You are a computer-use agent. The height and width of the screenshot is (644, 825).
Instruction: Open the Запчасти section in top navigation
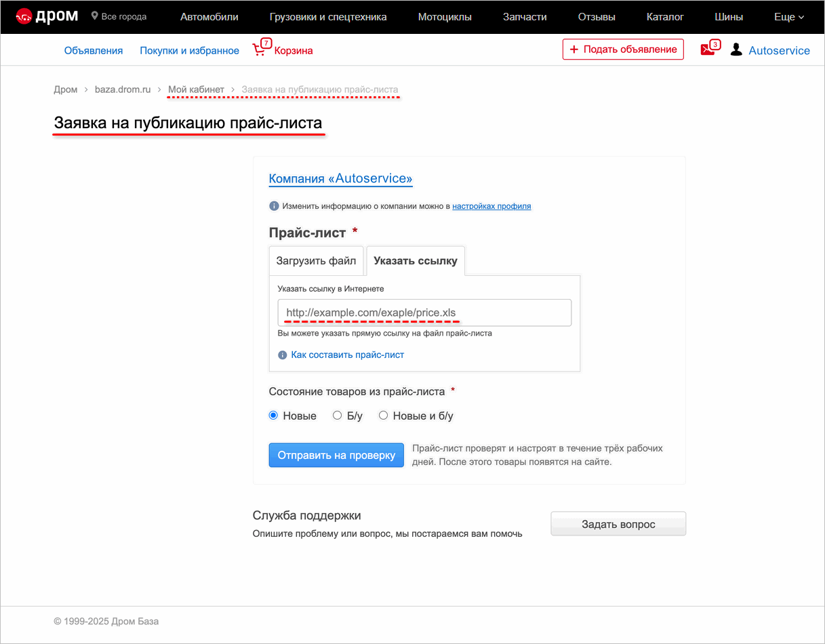click(x=524, y=16)
